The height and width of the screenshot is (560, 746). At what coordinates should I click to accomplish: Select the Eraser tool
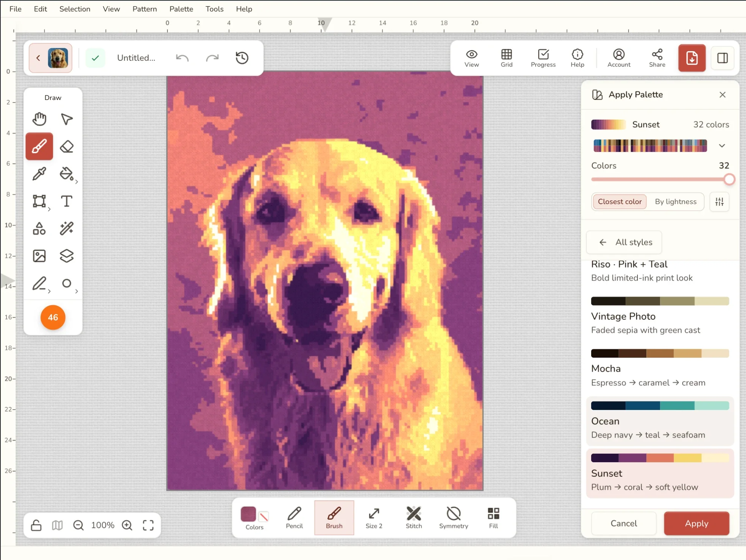point(67,147)
